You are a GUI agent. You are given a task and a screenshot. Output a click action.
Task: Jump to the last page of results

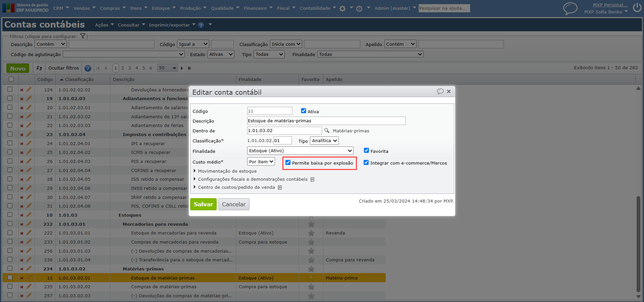tap(190, 68)
